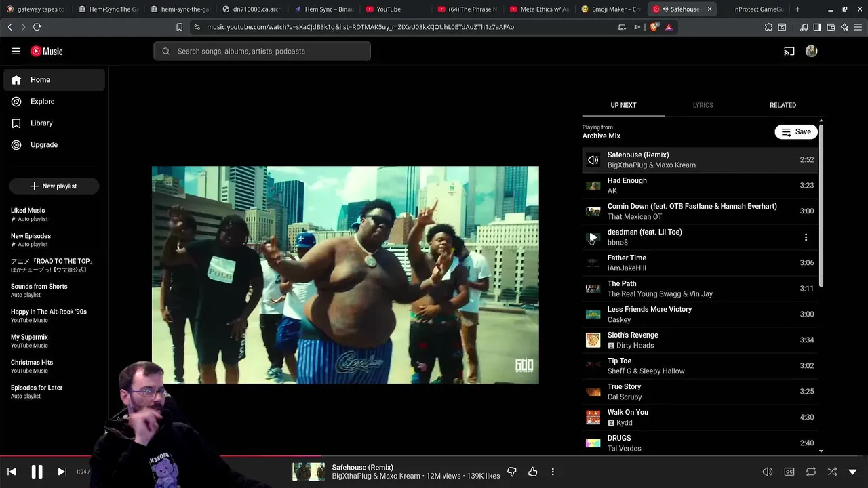
Task: Open the media control music note icon
Action: click(804, 27)
